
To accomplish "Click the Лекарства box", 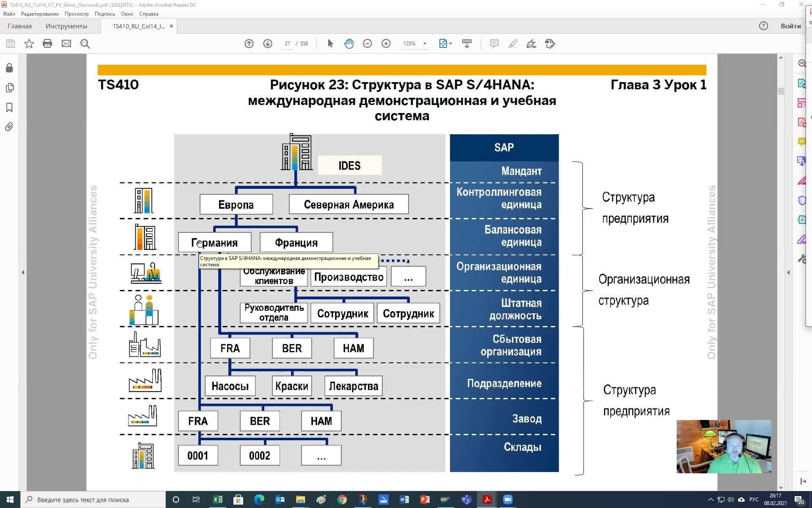I will pyautogui.click(x=354, y=386).
